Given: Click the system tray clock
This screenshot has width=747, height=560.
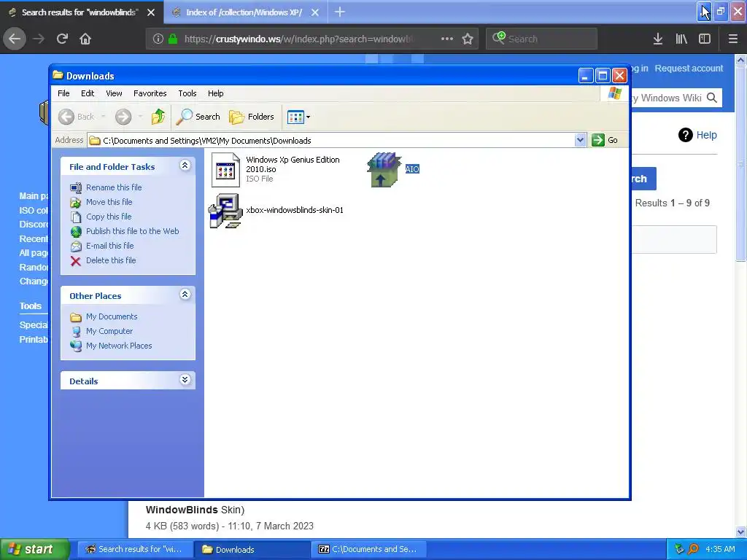Looking at the screenshot, I should (x=720, y=550).
